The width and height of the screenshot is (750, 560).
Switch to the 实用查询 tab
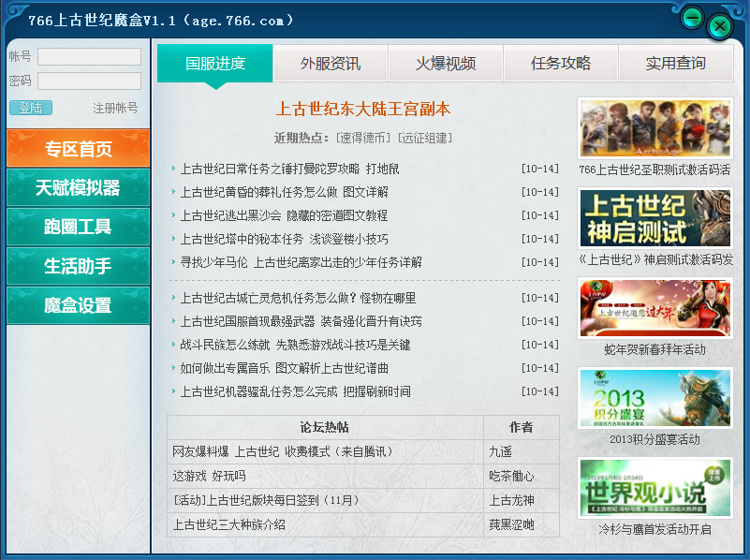tap(676, 63)
